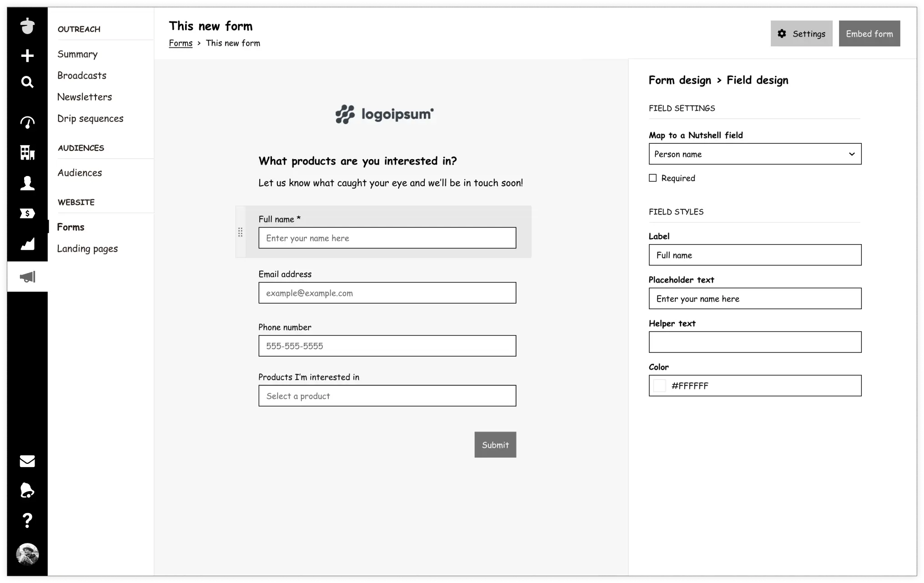Click the announcement/megaphone icon in sidebar
This screenshot has width=924, height=583.
(27, 277)
